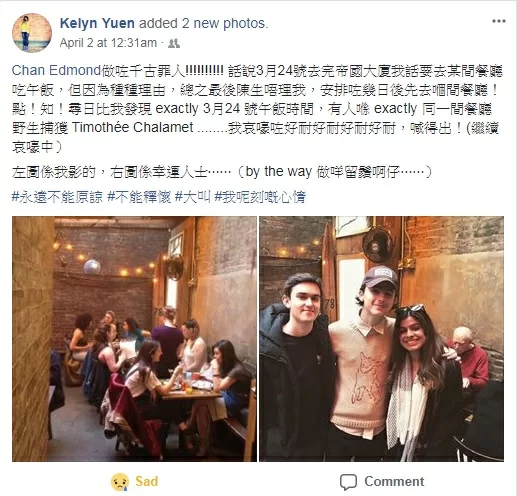Click the Timothée Chalamet text in post
Screen dimensions: 517x496
point(133,127)
